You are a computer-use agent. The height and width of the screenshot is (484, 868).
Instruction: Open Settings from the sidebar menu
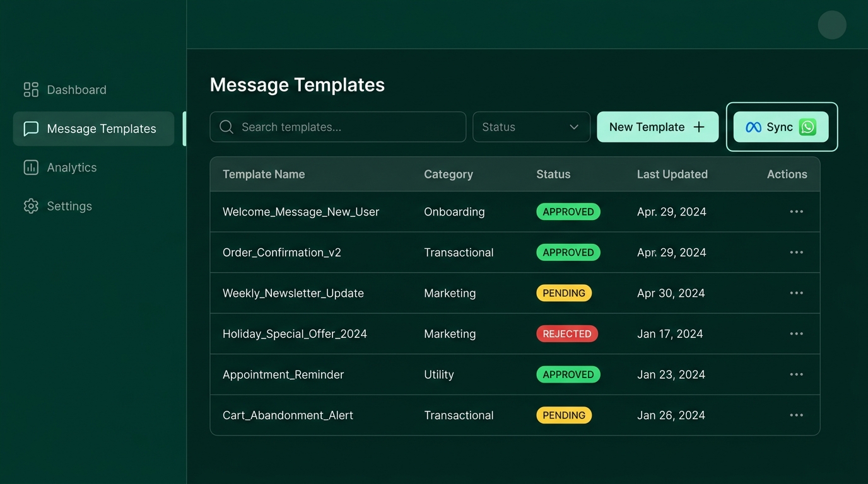point(69,206)
